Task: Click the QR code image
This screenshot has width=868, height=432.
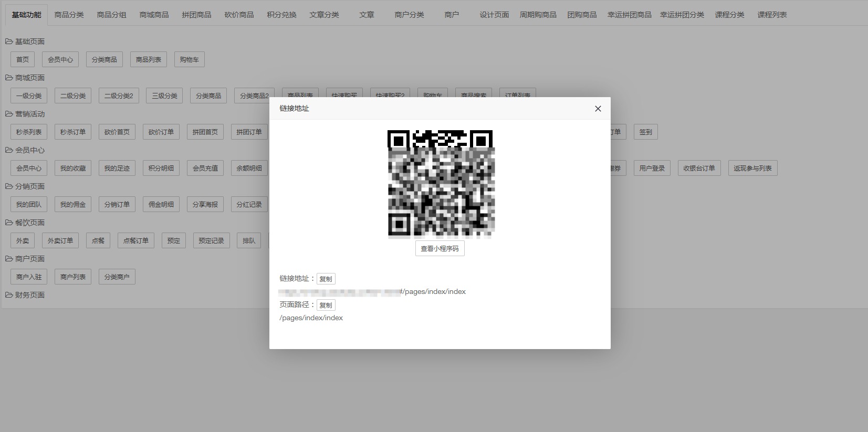Action: click(x=441, y=184)
